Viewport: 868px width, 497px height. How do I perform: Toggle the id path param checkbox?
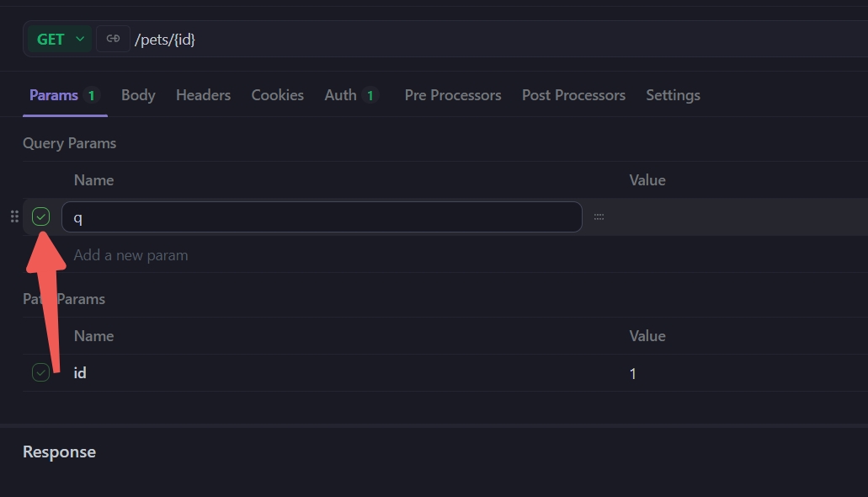pos(40,372)
